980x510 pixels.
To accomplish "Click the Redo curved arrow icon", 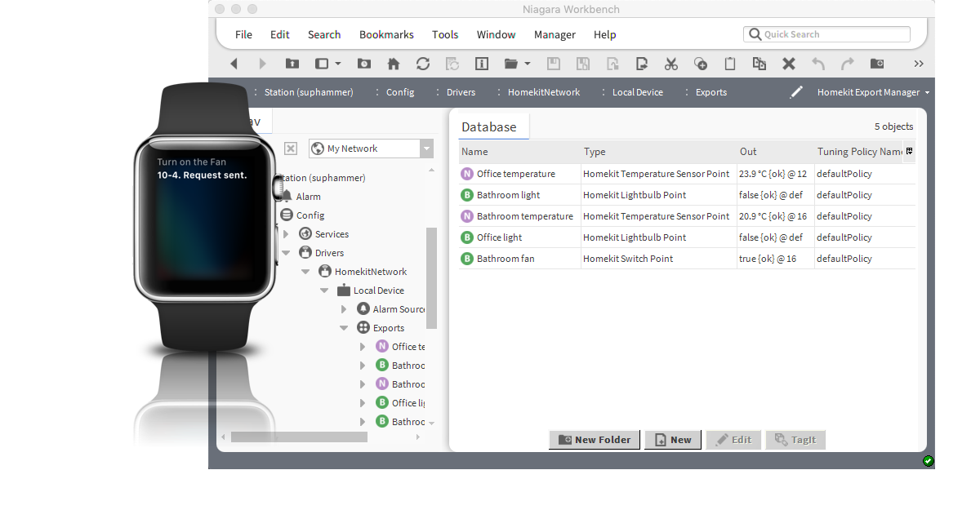I will click(848, 64).
